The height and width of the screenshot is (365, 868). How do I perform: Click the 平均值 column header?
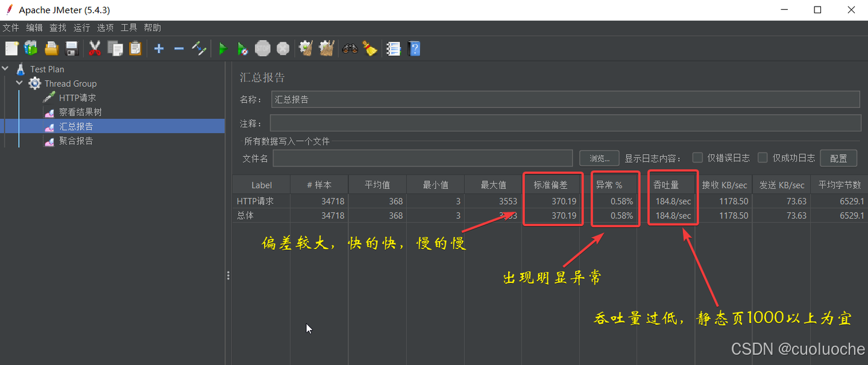(377, 185)
